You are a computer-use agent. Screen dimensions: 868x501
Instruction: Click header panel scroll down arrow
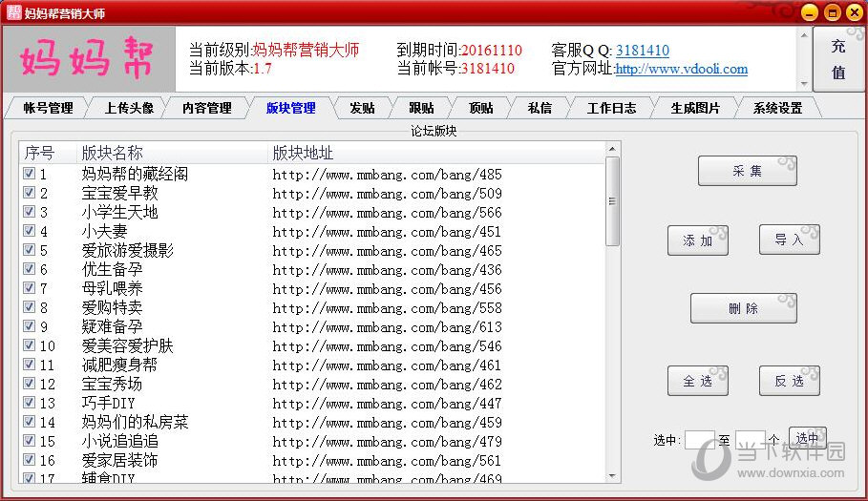[x=804, y=84]
